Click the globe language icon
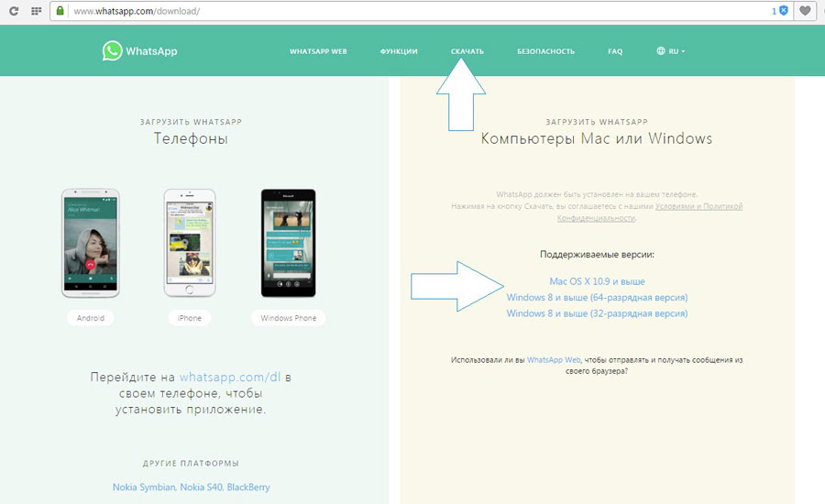825x504 pixels. pyautogui.click(x=661, y=51)
